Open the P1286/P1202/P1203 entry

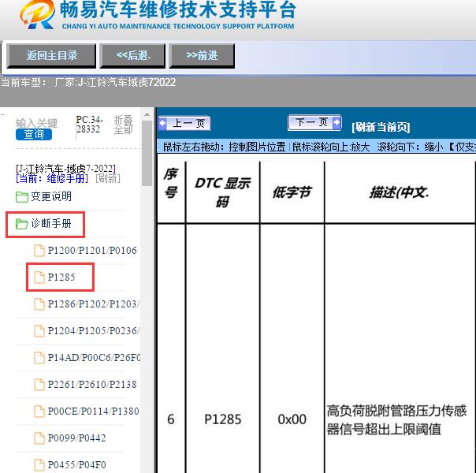(x=94, y=304)
